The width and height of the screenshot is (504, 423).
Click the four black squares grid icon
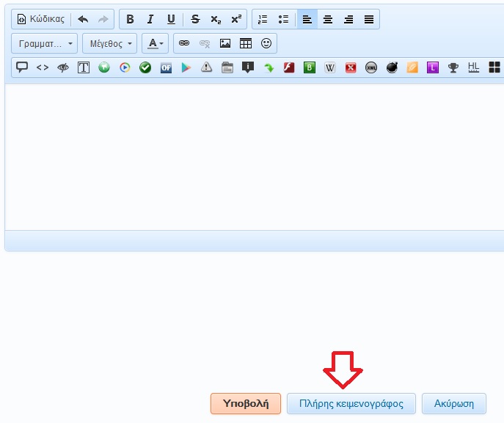tap(494, 67)
